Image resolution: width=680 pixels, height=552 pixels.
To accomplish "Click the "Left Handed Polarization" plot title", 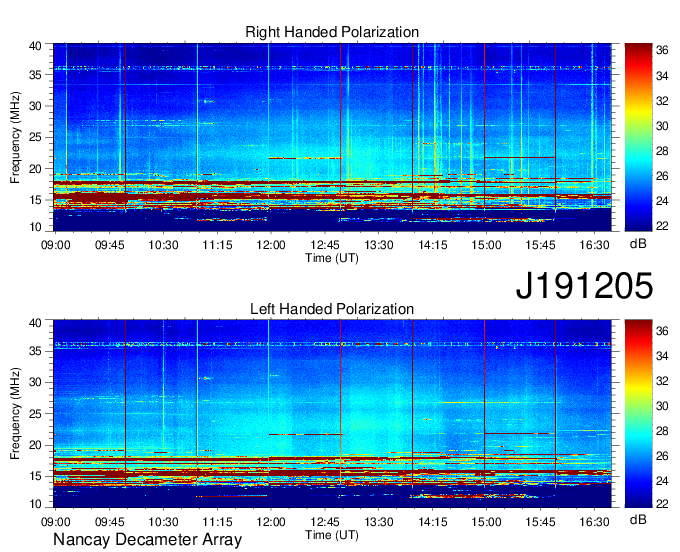I will coord(332,309).
